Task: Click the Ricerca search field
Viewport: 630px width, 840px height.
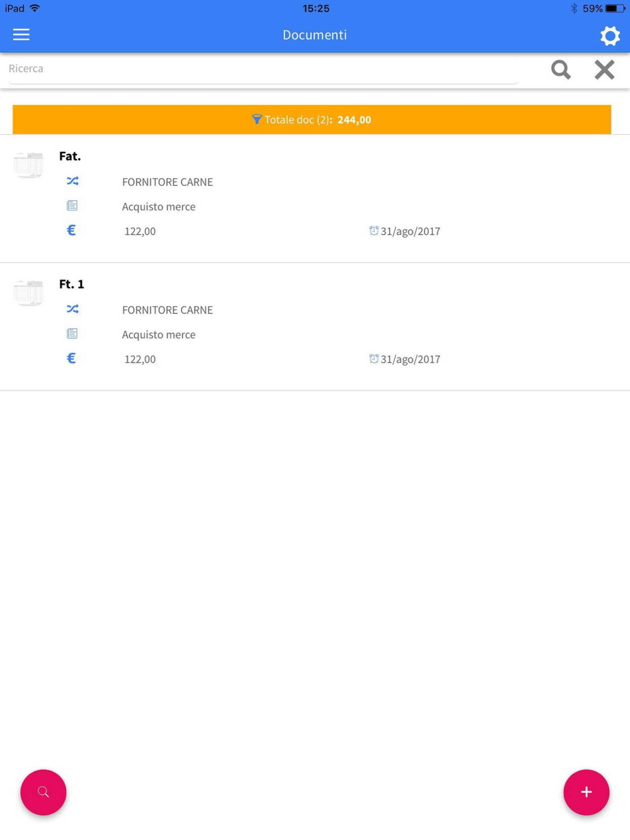Action: (261, 69)
